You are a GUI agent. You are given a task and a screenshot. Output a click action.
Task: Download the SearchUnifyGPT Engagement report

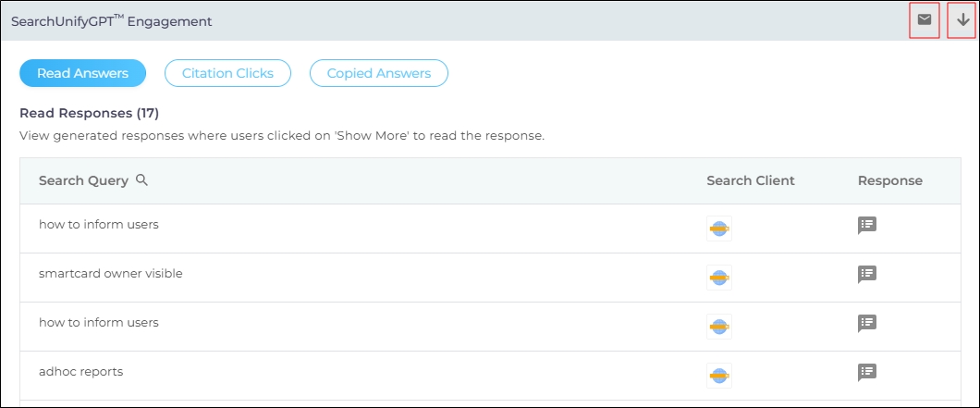[962, 19]
